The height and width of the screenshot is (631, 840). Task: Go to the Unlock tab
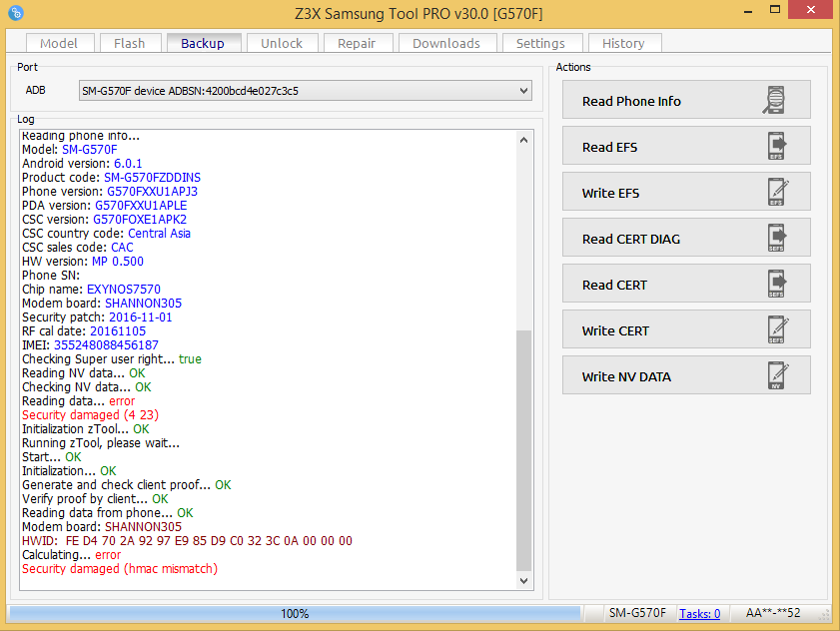coord(282,43)
